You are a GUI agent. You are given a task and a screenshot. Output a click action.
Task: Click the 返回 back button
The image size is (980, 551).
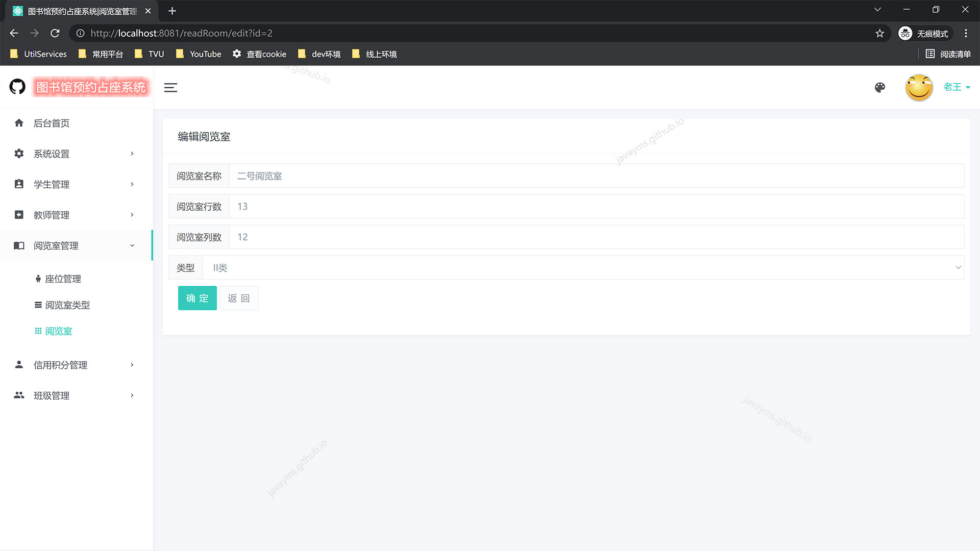[x=238, y=298]
